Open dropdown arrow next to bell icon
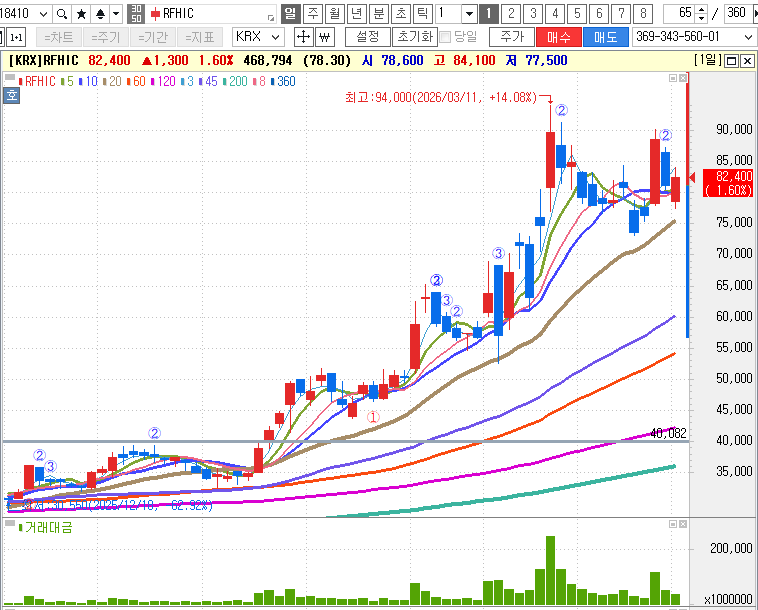The height and width of the screenshot is (610, 758). click(116, 14)
